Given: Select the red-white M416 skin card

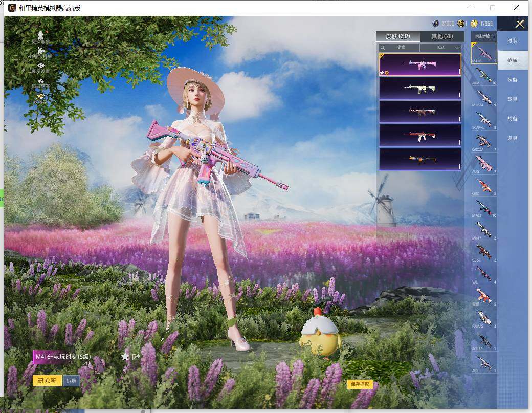Looking at the screenshot, I should 420,136.
